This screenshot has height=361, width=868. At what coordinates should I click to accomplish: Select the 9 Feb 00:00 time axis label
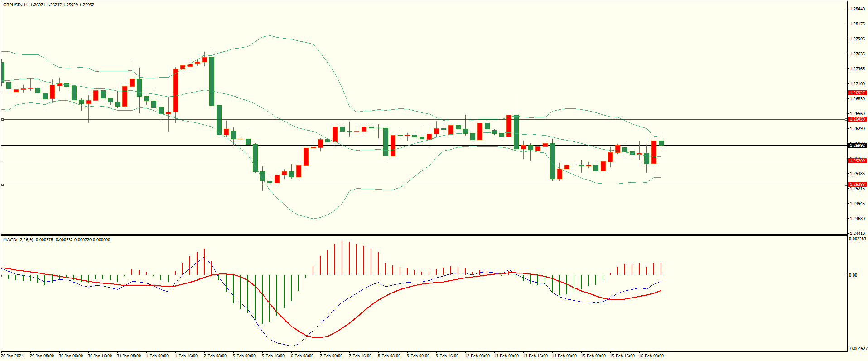click(418, 356)
